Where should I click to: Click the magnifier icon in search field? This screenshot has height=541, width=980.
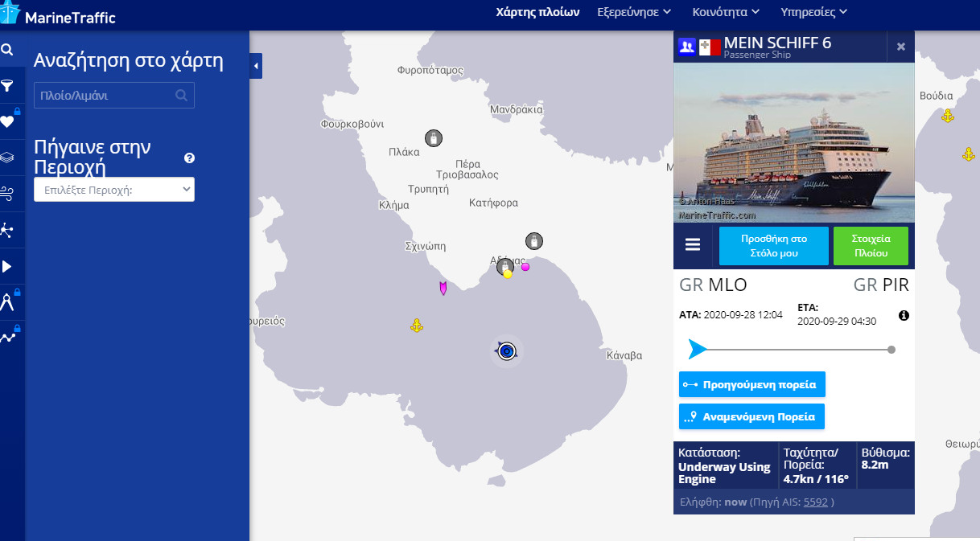click(183, 96)
